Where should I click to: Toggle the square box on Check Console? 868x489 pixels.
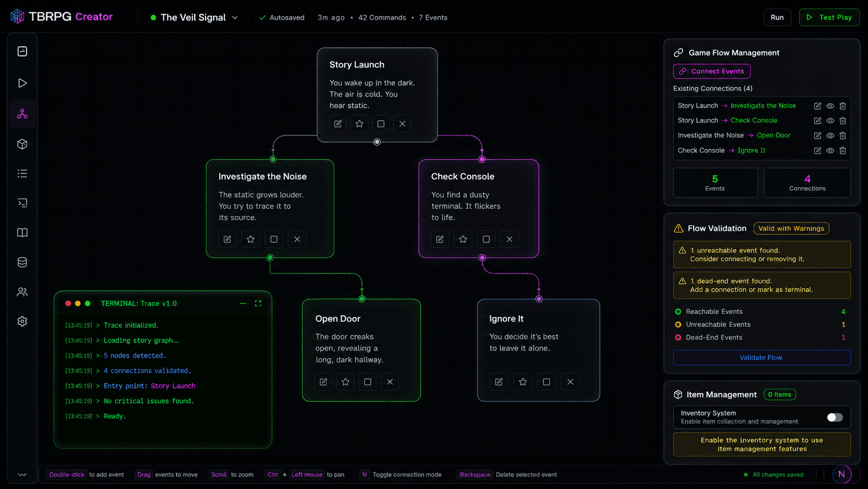point(486,239)
